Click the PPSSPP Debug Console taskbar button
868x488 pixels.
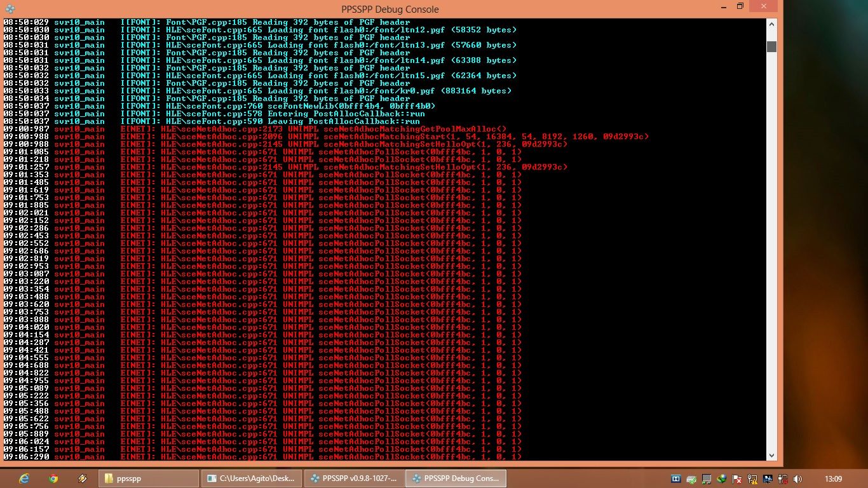456,478
